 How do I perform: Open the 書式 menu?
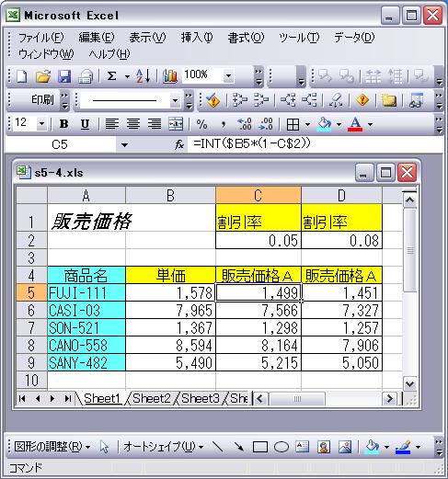pos(246,38)
